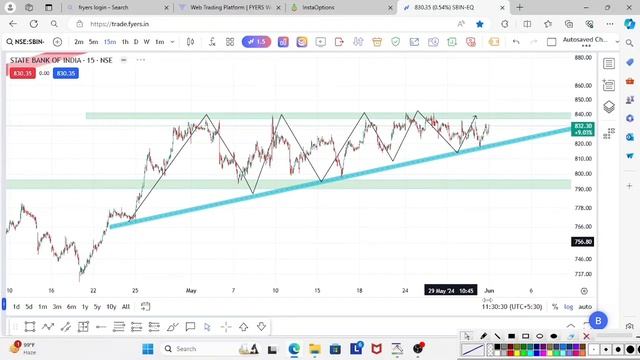
Task: Select the parallel channel tool
Action: (66, 327)
